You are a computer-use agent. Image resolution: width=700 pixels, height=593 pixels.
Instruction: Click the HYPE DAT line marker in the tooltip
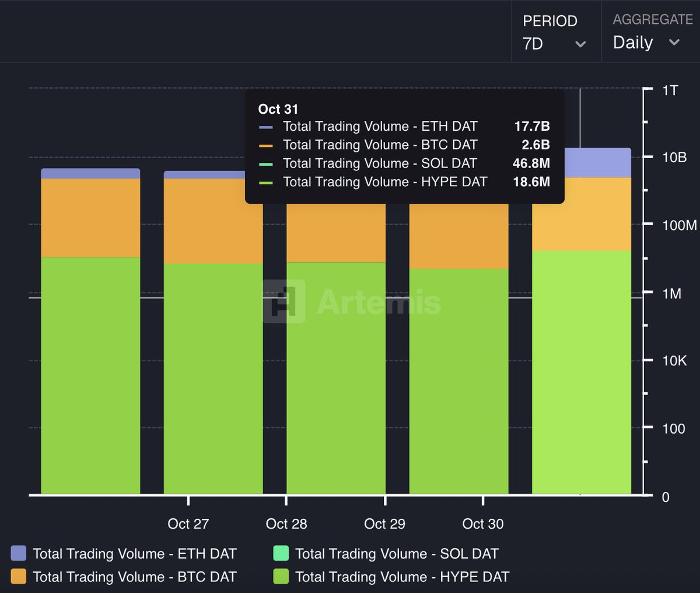tap(266, 182)
